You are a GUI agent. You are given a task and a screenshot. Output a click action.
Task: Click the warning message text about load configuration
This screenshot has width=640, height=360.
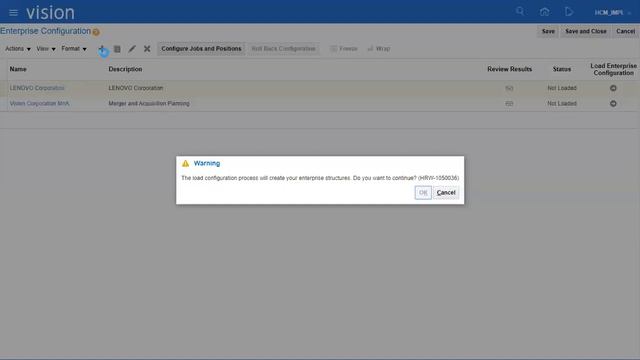coord(320,178)
